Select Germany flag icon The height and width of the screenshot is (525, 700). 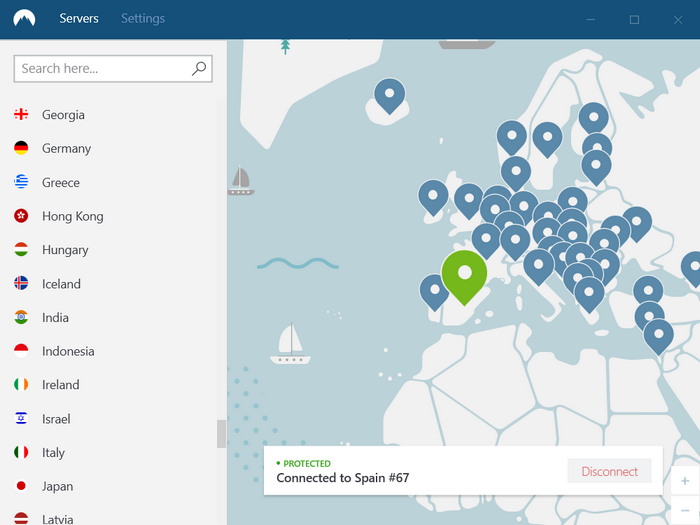point(21,148)
